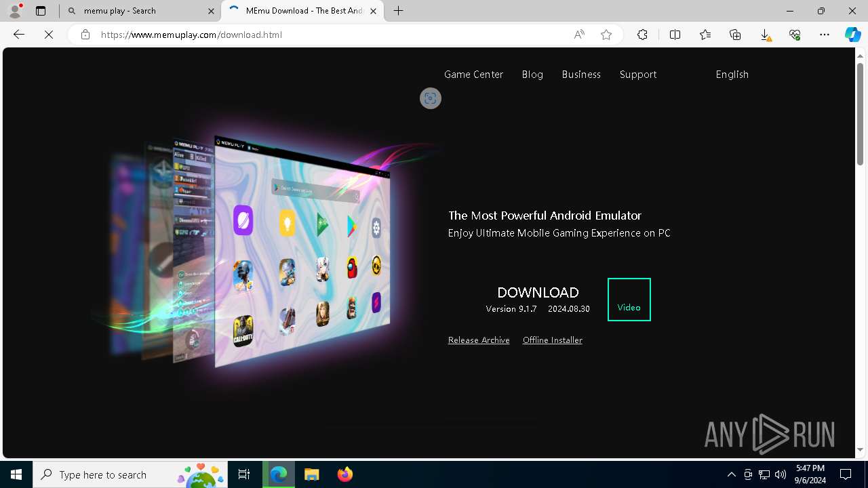Open Firefox from the taskbar
This screenshot has height=488, width=868.
coord(344,474)
